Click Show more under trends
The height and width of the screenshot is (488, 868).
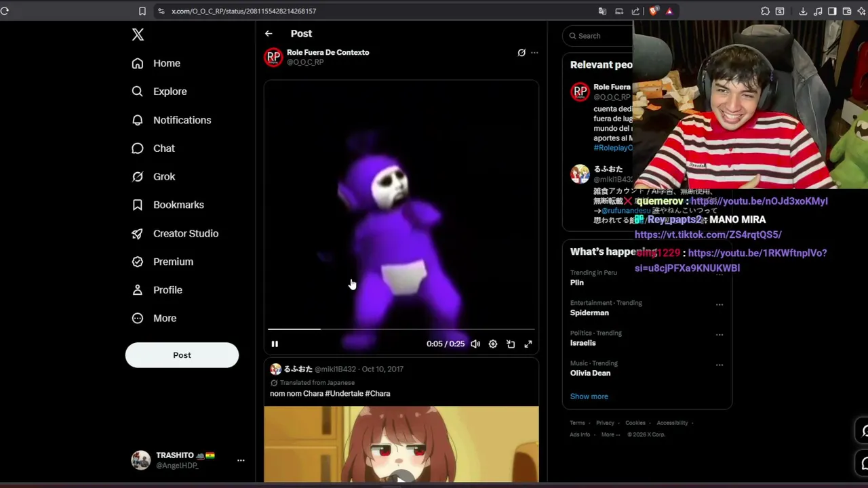tap(589, 396)
